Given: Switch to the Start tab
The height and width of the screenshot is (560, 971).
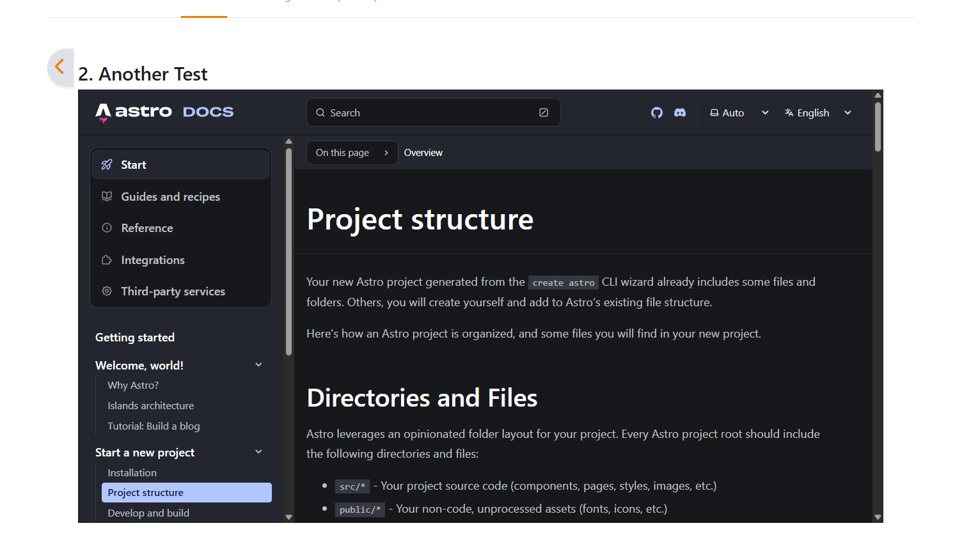Looking at the screenshot, I should coord(180,164).
